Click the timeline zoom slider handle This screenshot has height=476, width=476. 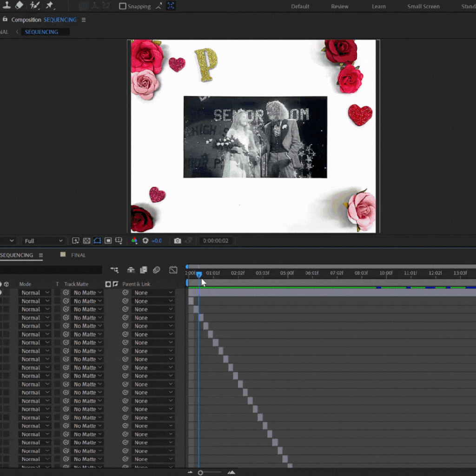click(x=200, y=473)
